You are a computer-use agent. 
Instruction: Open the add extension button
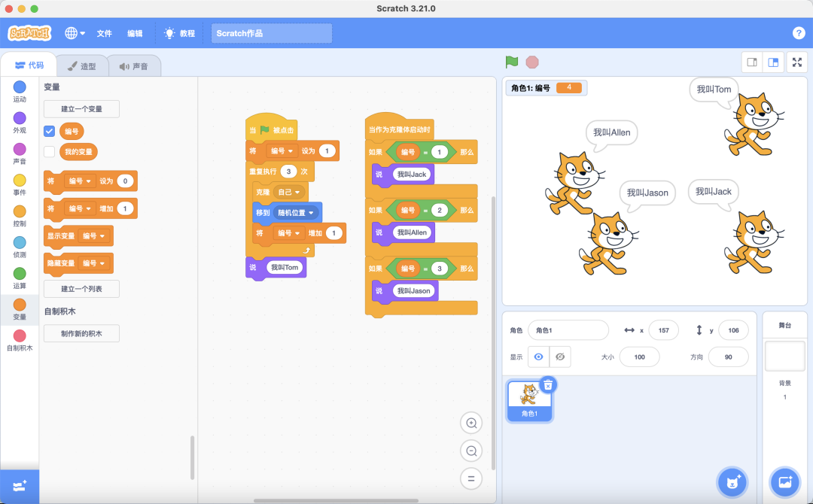pyautogui.click(x=20, y=487)
